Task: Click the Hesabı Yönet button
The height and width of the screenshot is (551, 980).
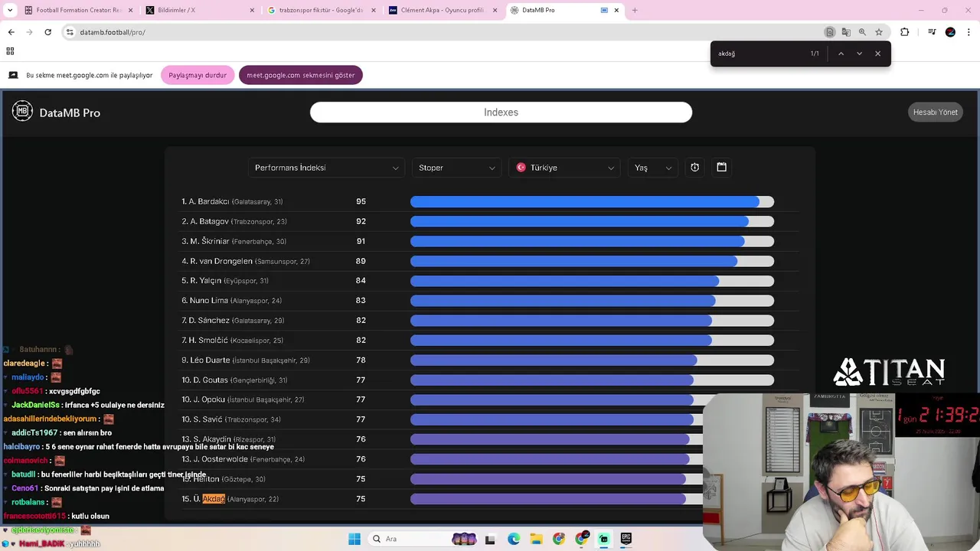Action: tap(935, 112)
